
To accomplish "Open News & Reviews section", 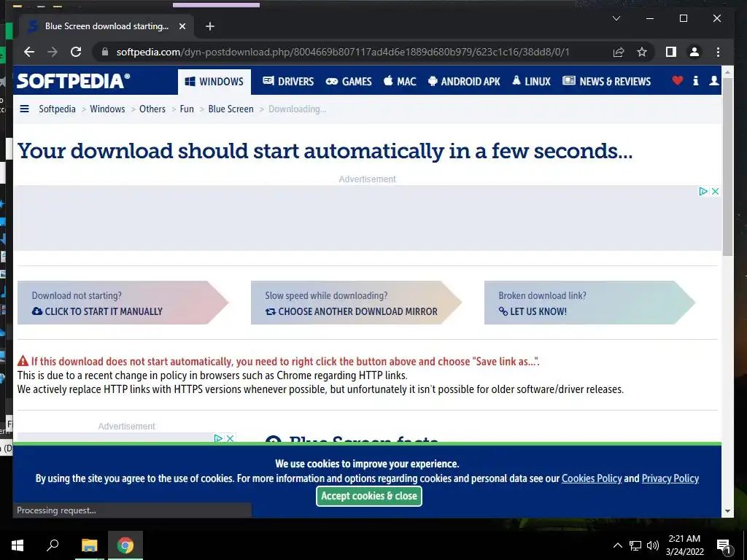I will pyautogui.click(x=606, y=82).
